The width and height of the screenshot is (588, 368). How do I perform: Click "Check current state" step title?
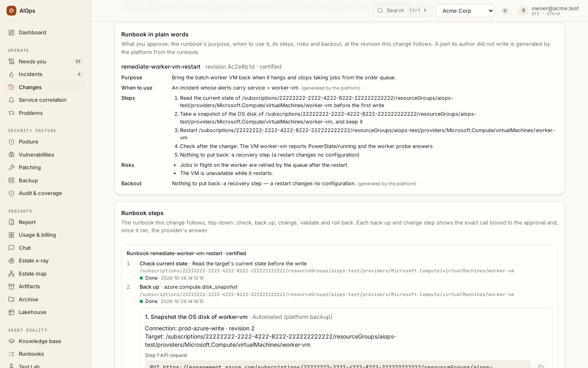pyautogui.click(x=163, y=264)
